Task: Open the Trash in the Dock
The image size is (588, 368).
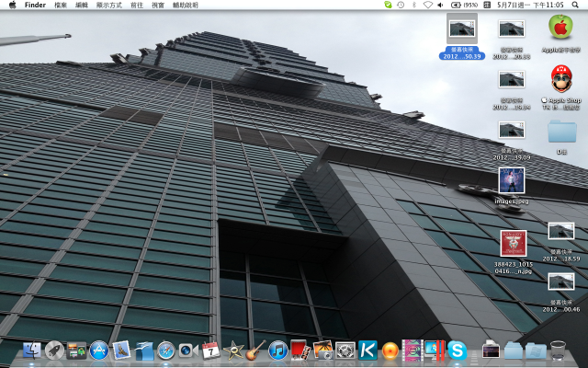Action: point(558,350)
